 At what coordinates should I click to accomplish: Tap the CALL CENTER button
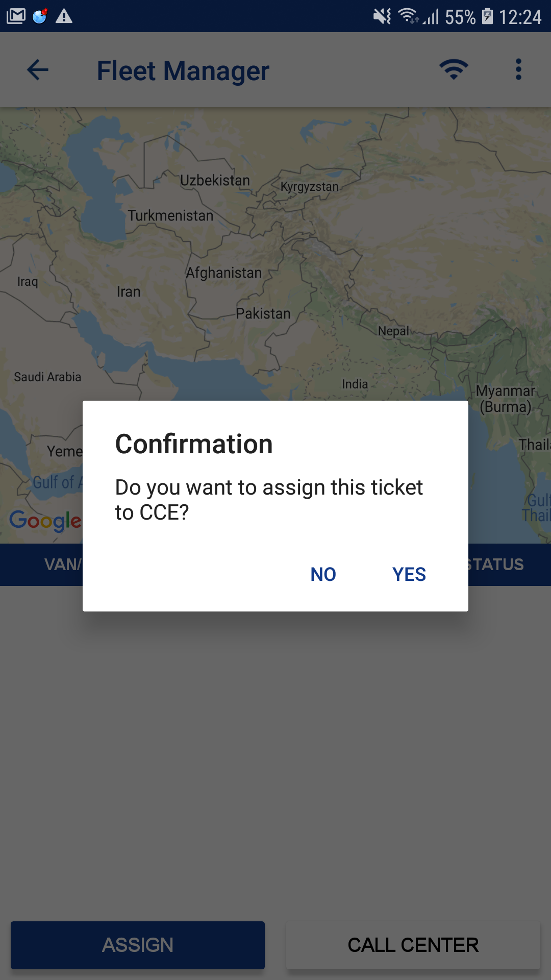click(413, 945)
